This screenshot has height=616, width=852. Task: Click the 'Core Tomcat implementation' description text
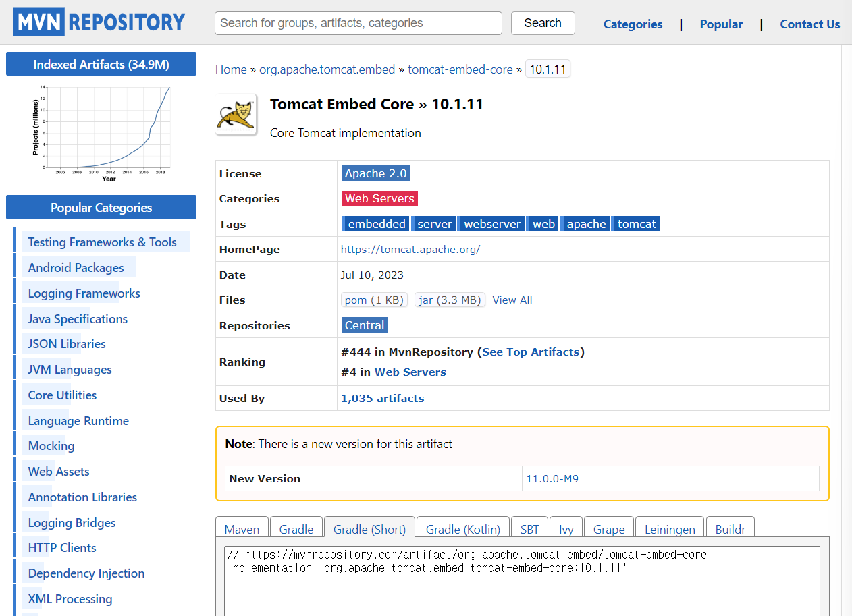click(346, 133)
